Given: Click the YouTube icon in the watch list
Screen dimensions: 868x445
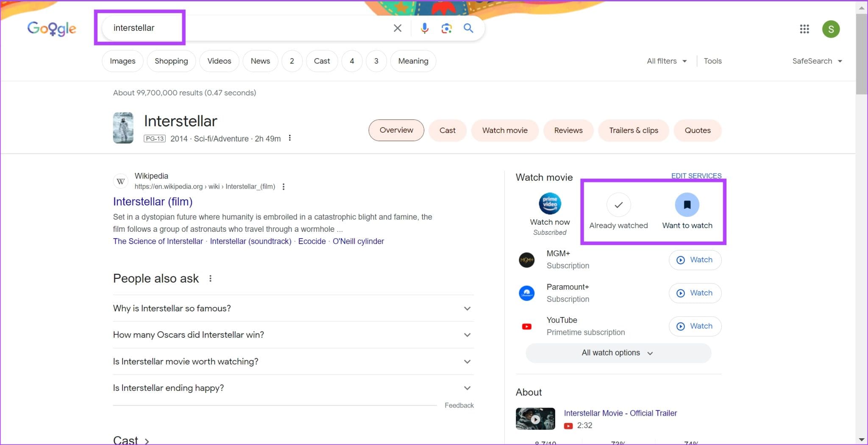Looking at the screenshot, I should [x=526, y=326].
